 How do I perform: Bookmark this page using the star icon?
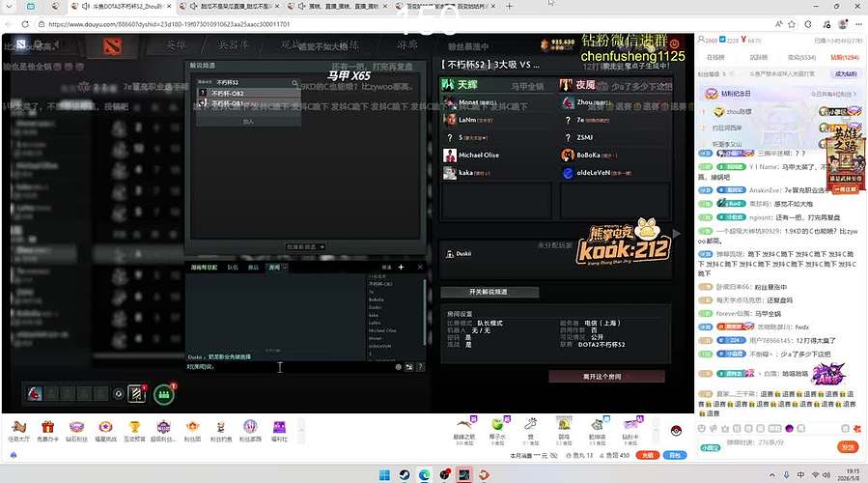(x=792, y=24)
